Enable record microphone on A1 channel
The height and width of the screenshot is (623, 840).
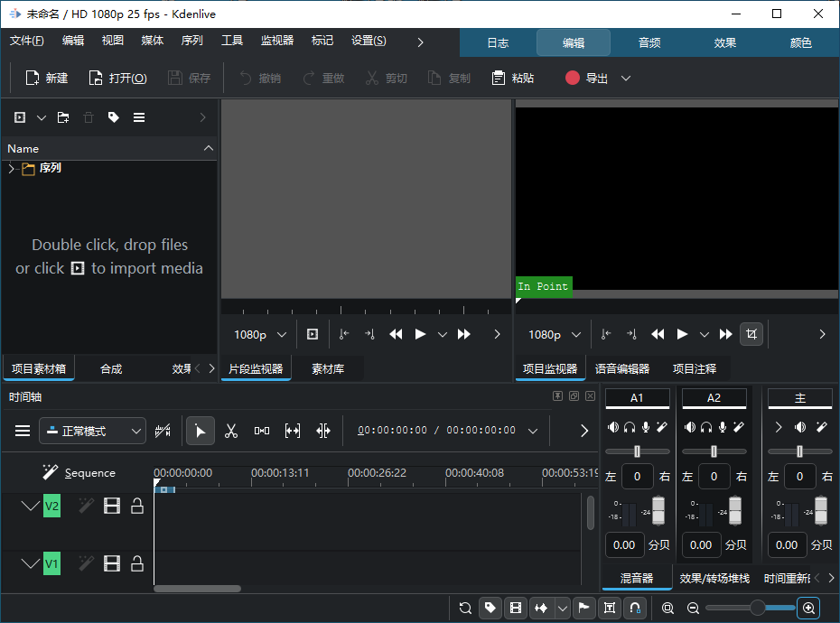pos(646,427)
